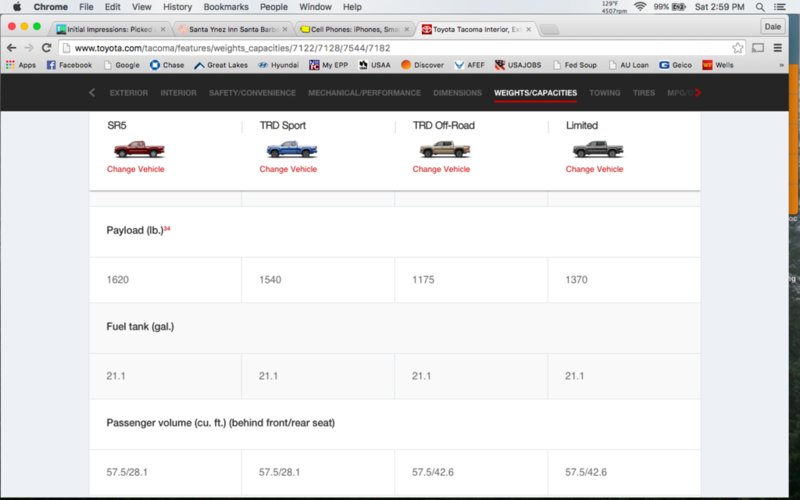800x500 pixels.
Task: Open Notification Center list icon
Action: 780,7
